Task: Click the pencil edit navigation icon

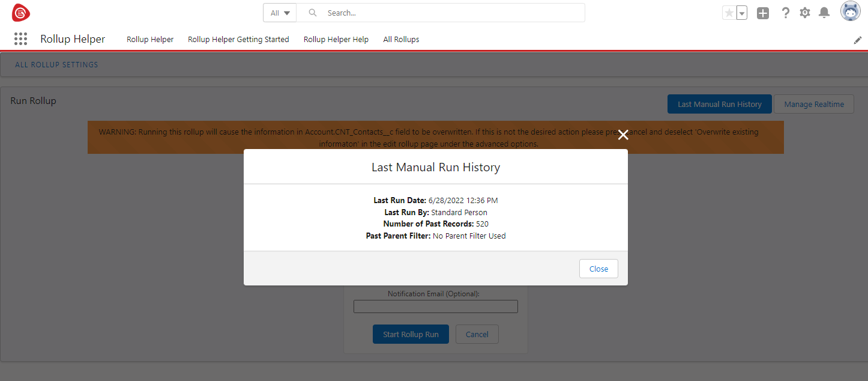Action: (x=858, y=40)
